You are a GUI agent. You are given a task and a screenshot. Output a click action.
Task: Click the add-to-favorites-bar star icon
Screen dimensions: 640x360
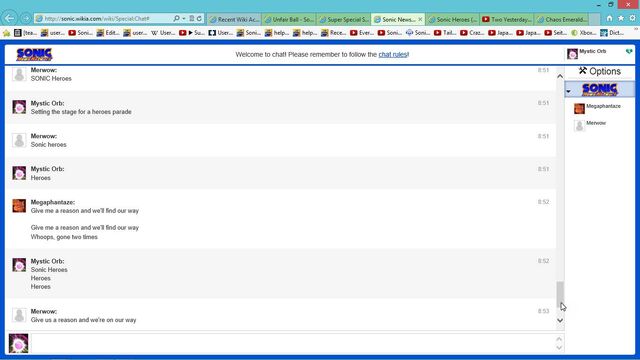point(6,33)
